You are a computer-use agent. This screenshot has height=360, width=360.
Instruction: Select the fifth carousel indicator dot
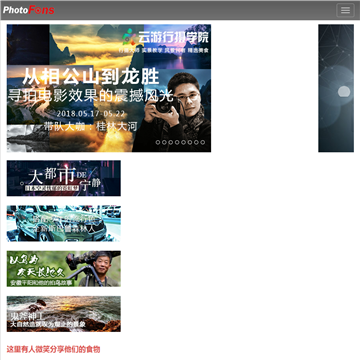183,142
